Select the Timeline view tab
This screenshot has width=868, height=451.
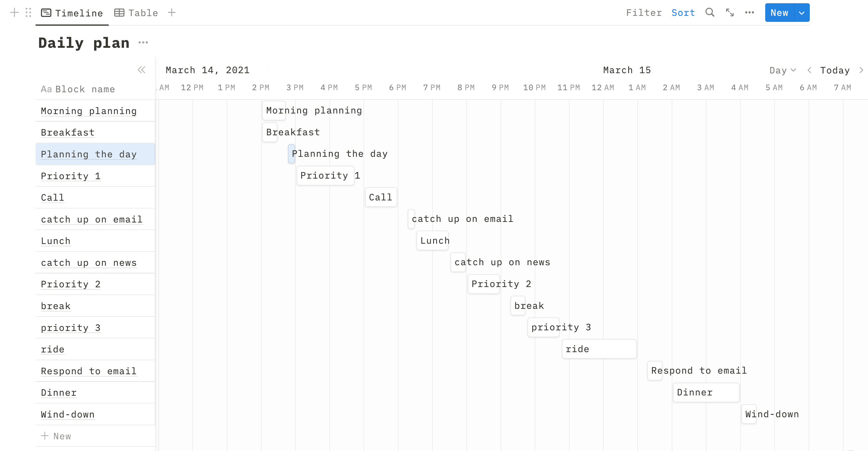[x=72, y=13]
